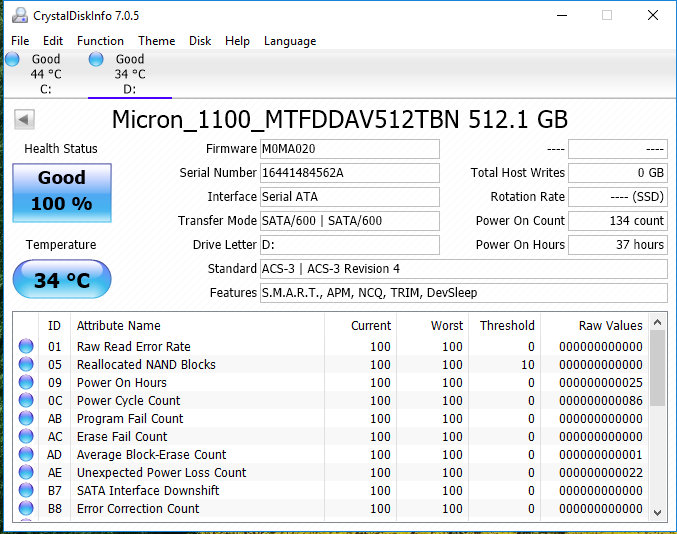This screenshot has height=534, width=677.
Task: Click status orb for Program Fail Count
Action: tap(26, 418)
